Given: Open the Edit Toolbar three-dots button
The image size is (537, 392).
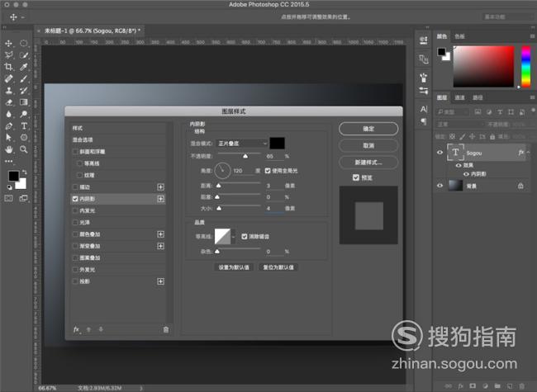Looking at the screenshot, I should click(x=8, y=161).
